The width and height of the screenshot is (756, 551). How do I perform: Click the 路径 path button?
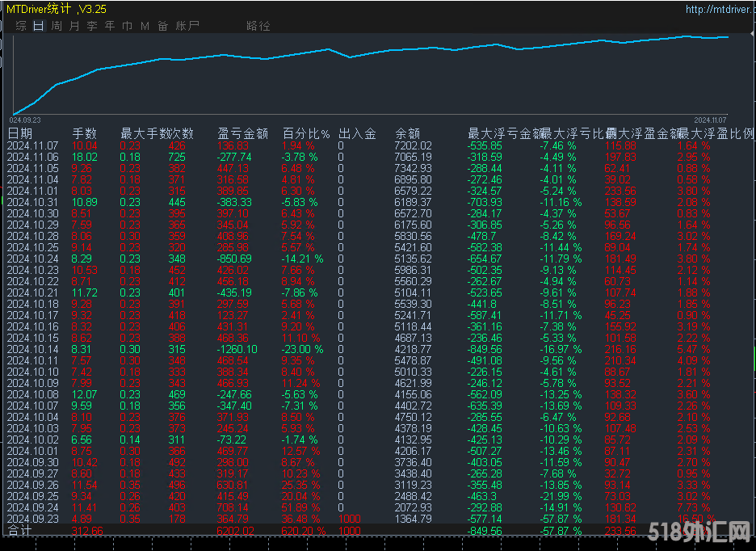coord(258,26)
